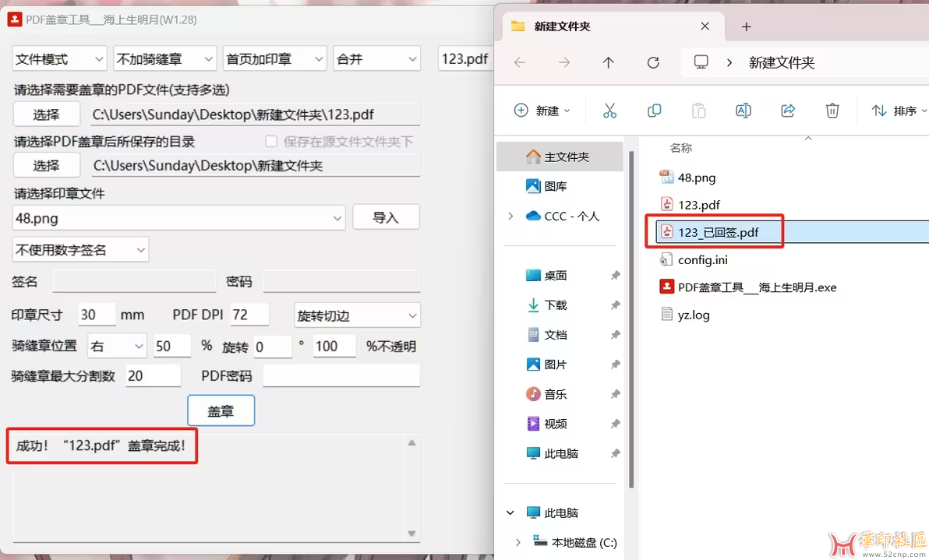This screenshot has width=929, height=560.
Task: Click the 盖章 stamp button
Action: click(x=221, y=410)
